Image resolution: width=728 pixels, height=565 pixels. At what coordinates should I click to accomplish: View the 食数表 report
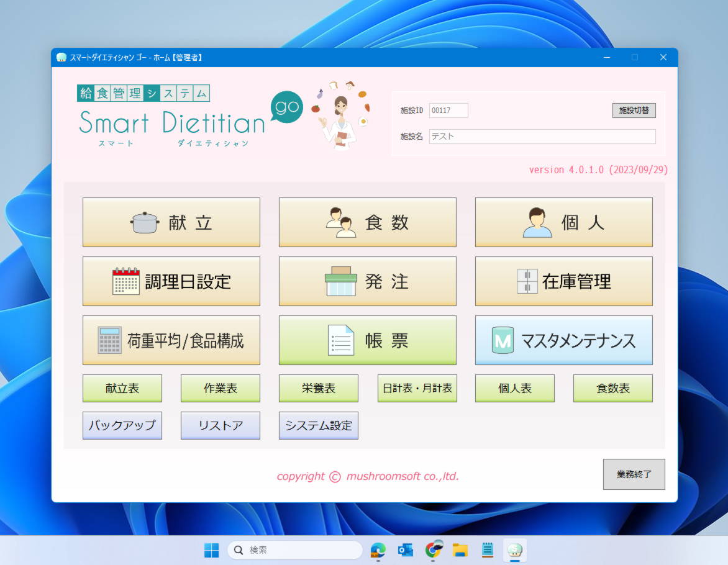(613, 388)
